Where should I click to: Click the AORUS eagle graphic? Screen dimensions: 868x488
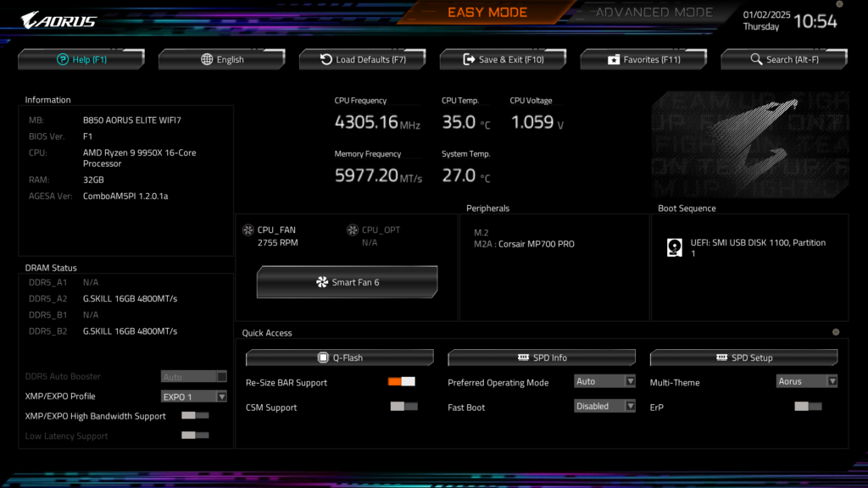point(750,145)
